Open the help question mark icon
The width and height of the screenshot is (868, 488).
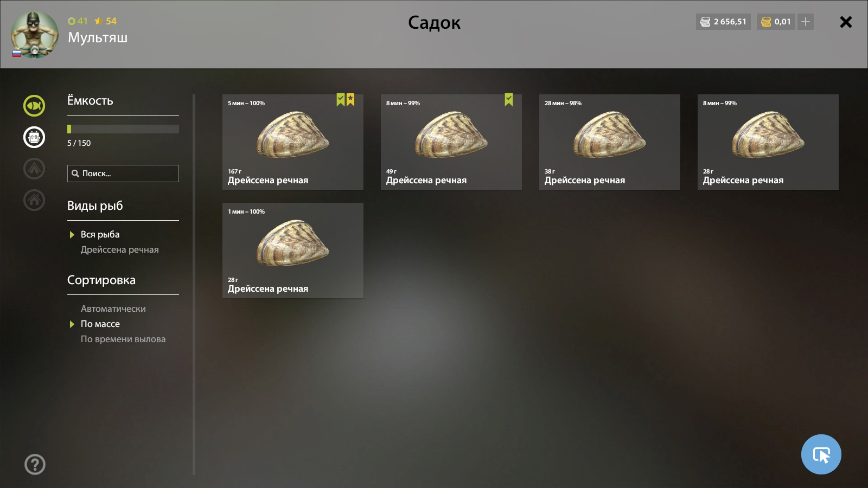click(35, 464)
